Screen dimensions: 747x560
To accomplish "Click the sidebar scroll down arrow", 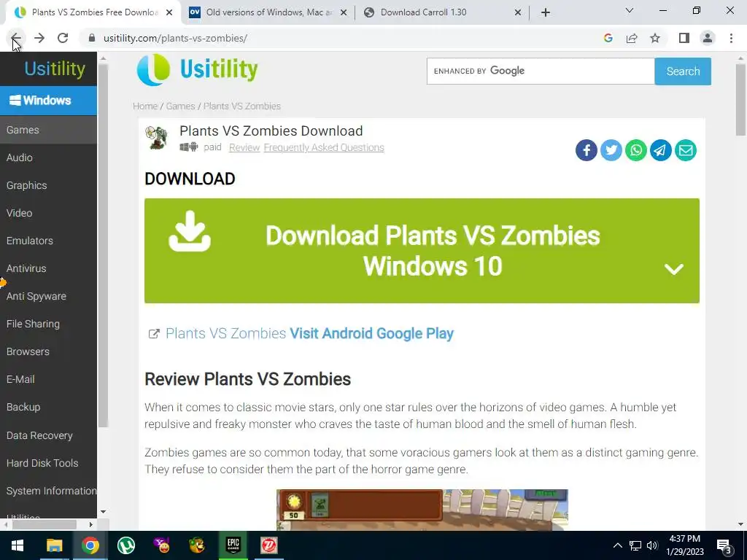I will [x=103, y=512].
